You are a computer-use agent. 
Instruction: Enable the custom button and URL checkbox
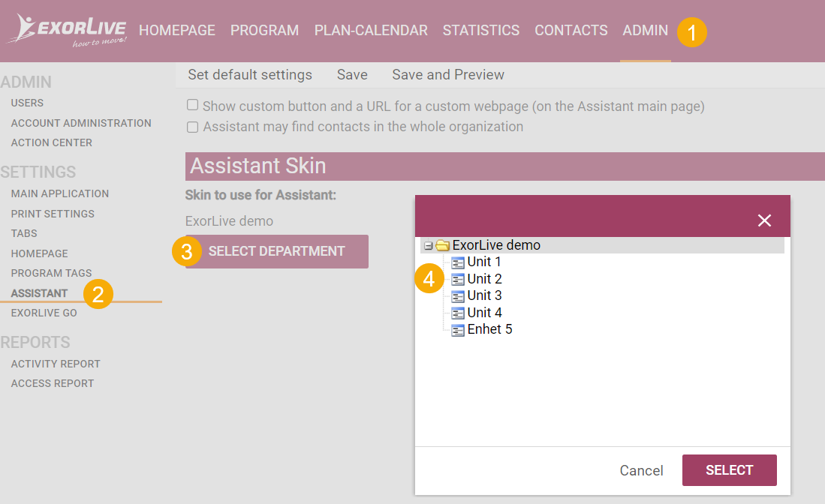click(x=193, y=105)
